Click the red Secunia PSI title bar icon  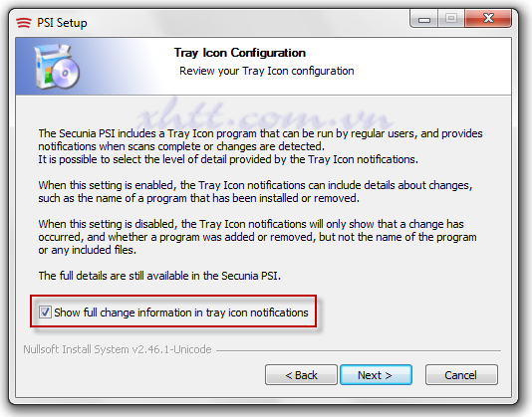[23, 23]
